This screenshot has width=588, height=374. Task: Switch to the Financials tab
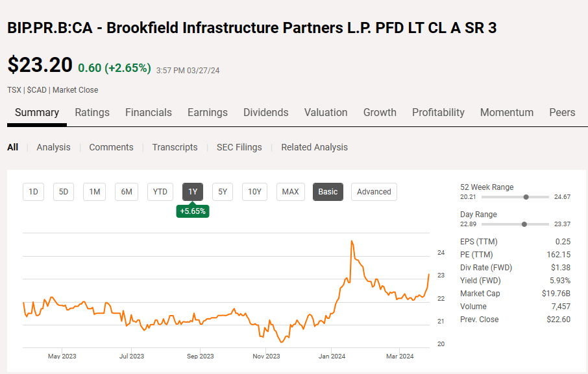(148, 112)
